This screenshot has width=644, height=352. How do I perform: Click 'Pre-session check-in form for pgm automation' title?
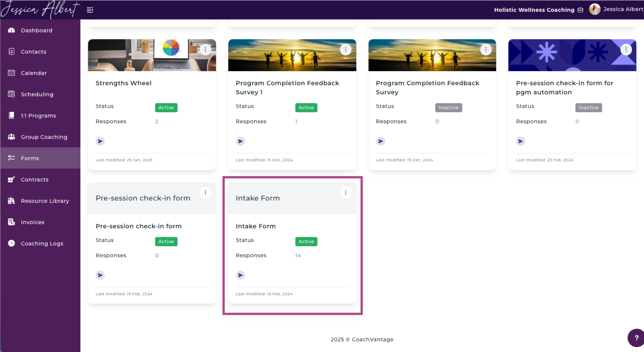(x=564, y=88)
